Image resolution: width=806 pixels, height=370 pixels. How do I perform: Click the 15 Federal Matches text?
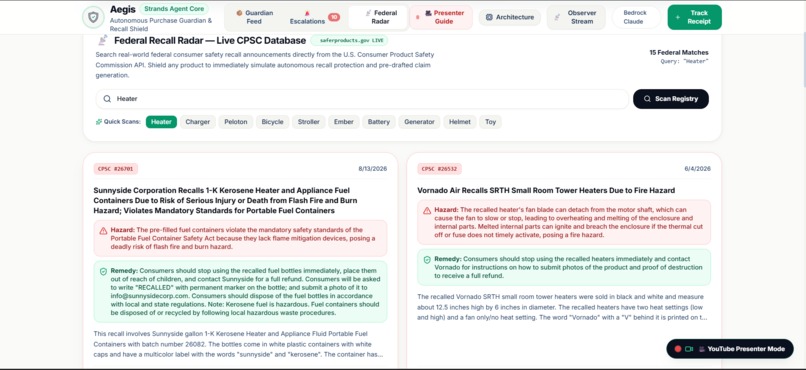point(679,52)
